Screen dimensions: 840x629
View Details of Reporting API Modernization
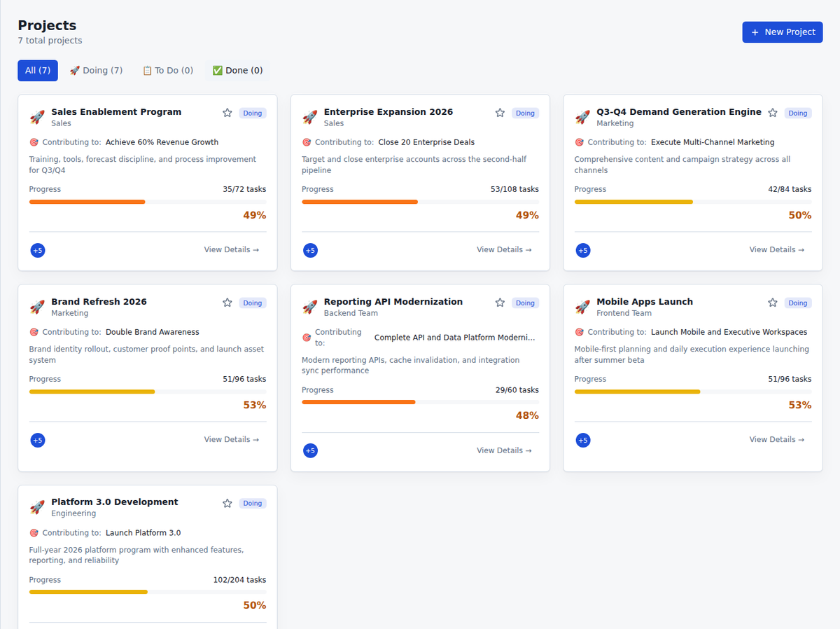pos(504,450)
